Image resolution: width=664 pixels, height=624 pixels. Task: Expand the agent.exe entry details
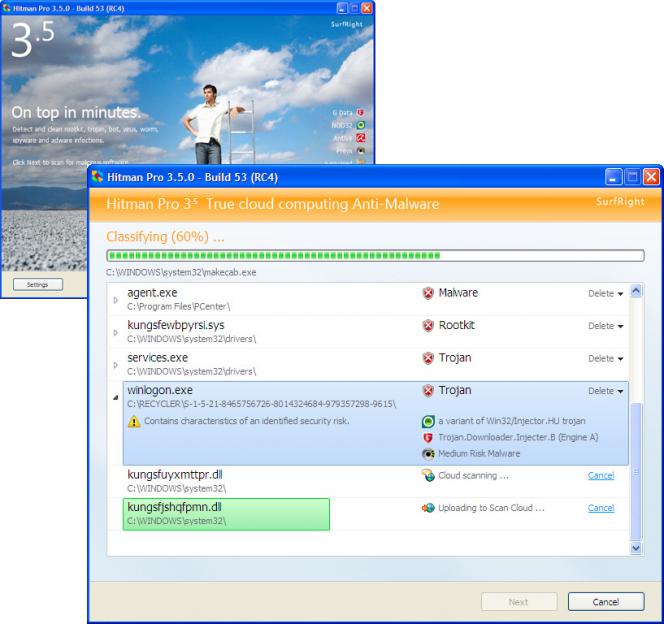coord(115,299)
